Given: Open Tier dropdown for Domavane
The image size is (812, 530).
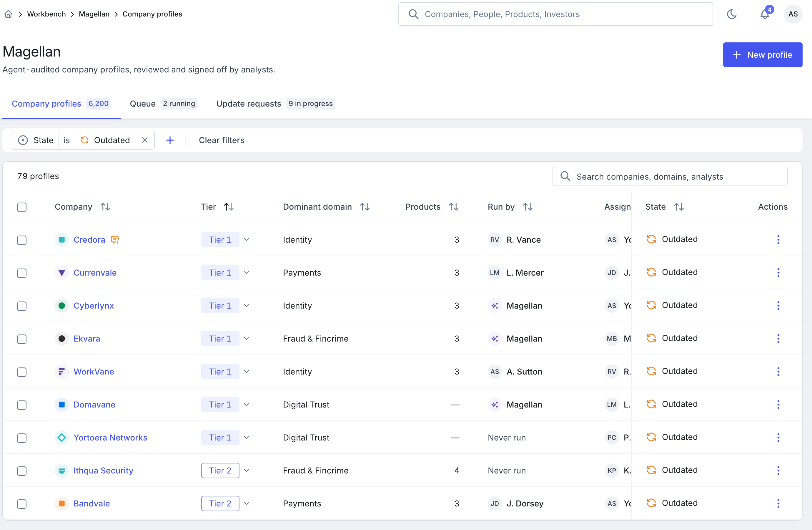Looking at the screenshot, I should click(246, 405).
